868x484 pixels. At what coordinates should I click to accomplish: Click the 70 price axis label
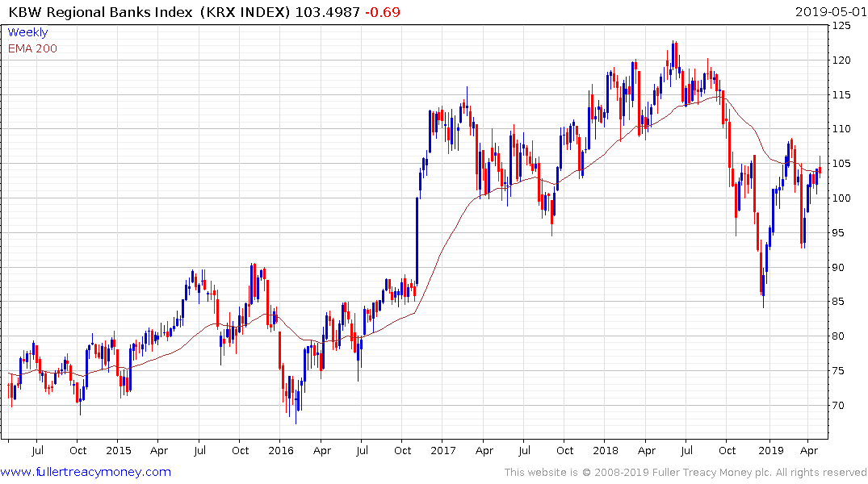tap(838, 406)
